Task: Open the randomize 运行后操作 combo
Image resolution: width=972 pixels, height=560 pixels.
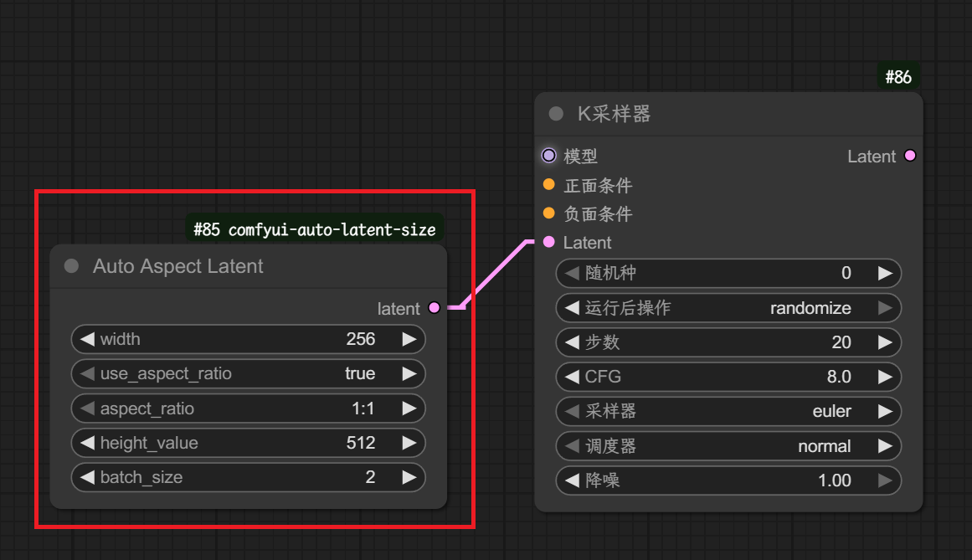Action: (810, 308)
